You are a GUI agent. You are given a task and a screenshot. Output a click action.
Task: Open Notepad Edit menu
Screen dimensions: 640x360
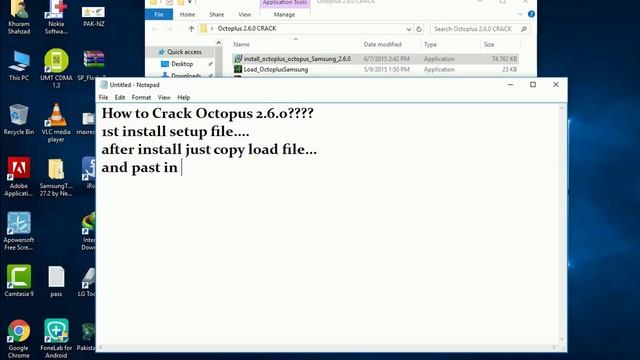tap(120, 98)
